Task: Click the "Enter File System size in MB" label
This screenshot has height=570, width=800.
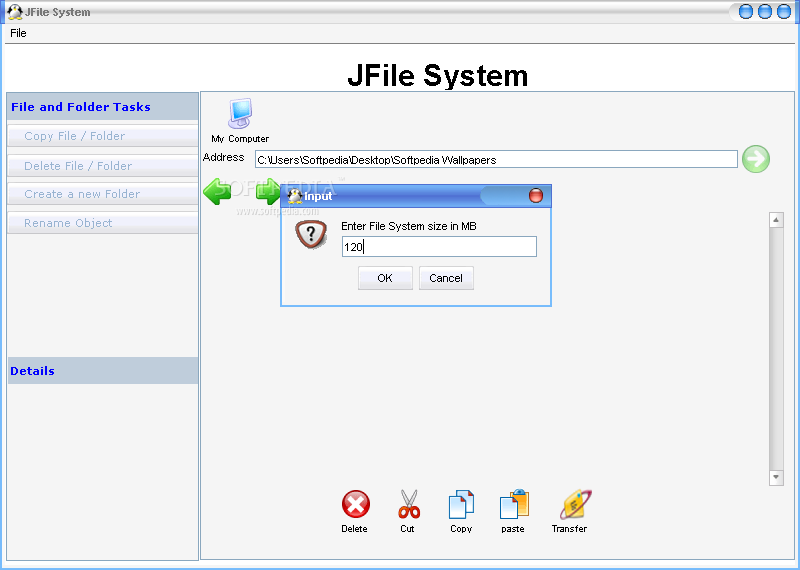Action: point(409,226)
